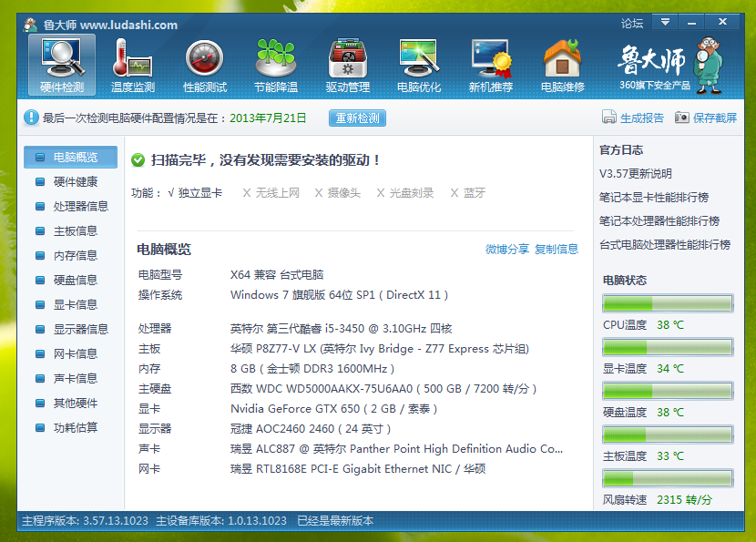
Task: Select the 电脑概览 sidebar tab
Action: click(70, 158)
